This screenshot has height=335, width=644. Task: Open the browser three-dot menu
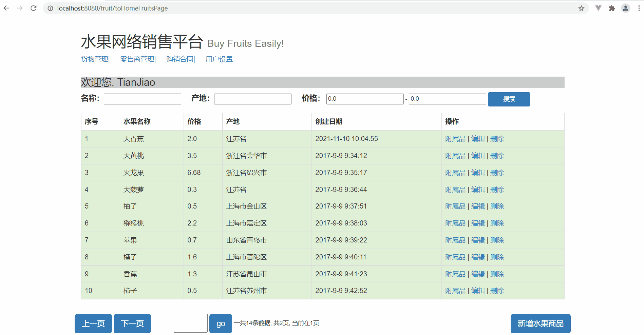pos(639,8)
